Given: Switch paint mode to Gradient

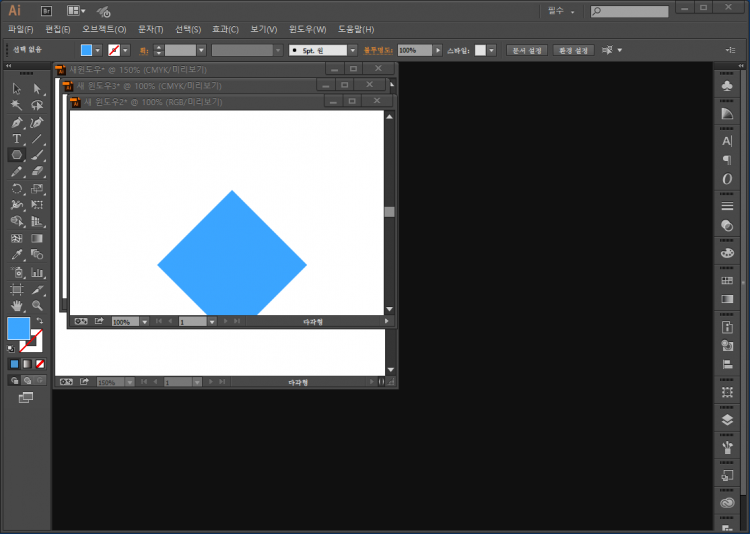Looking at the screenshot, I should [27, 364].
